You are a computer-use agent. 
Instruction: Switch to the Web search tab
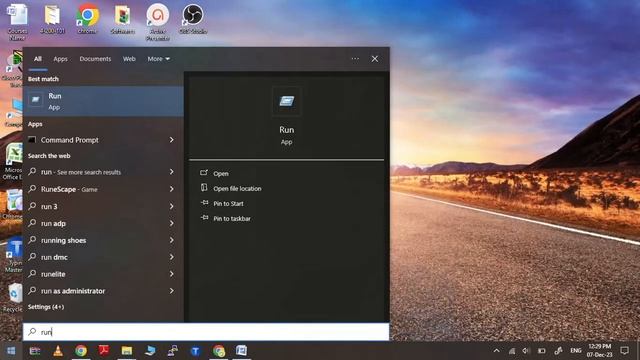(x=129, y=59)
